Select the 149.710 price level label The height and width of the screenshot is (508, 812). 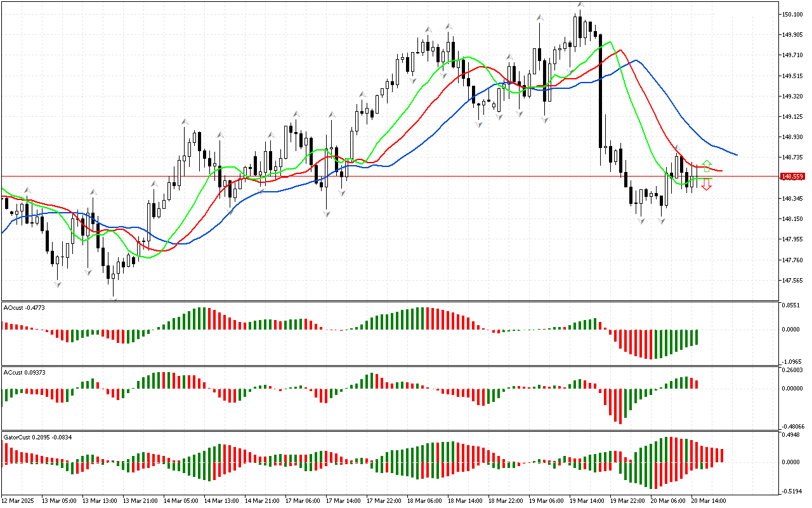click(x=792, y=55)
